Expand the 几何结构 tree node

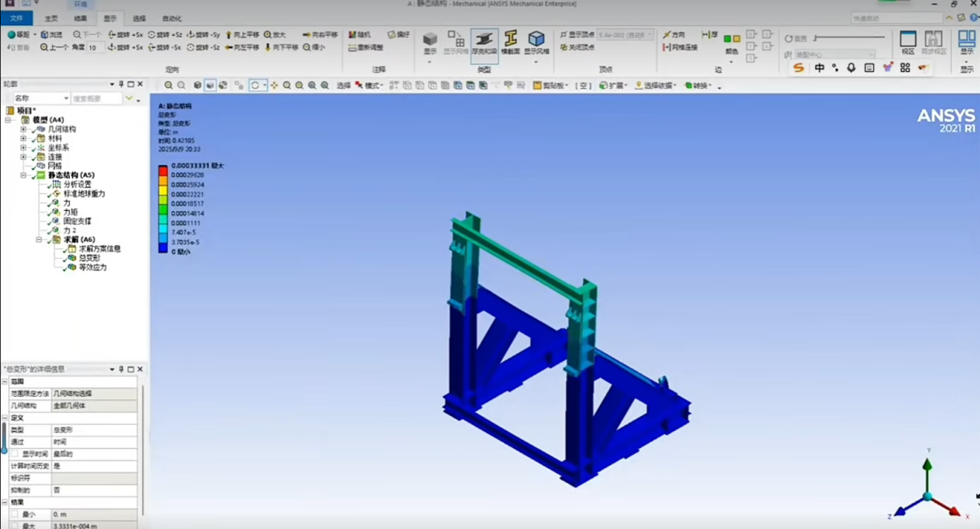(24, 129)
